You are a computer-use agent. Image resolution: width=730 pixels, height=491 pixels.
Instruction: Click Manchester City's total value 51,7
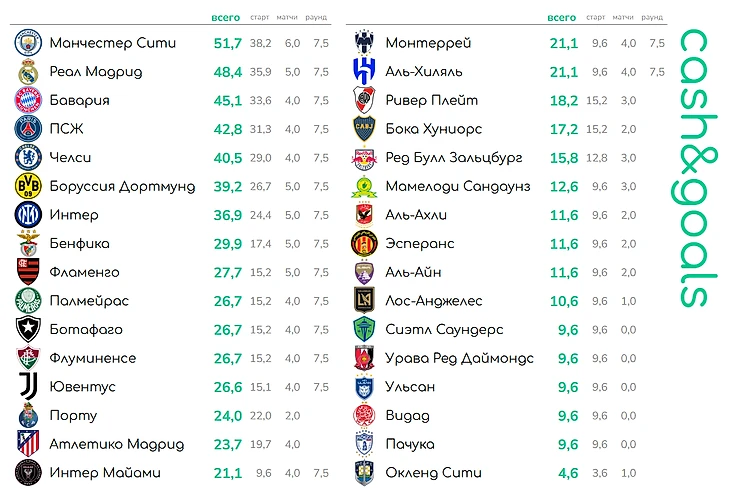click(x=228, y=43)
